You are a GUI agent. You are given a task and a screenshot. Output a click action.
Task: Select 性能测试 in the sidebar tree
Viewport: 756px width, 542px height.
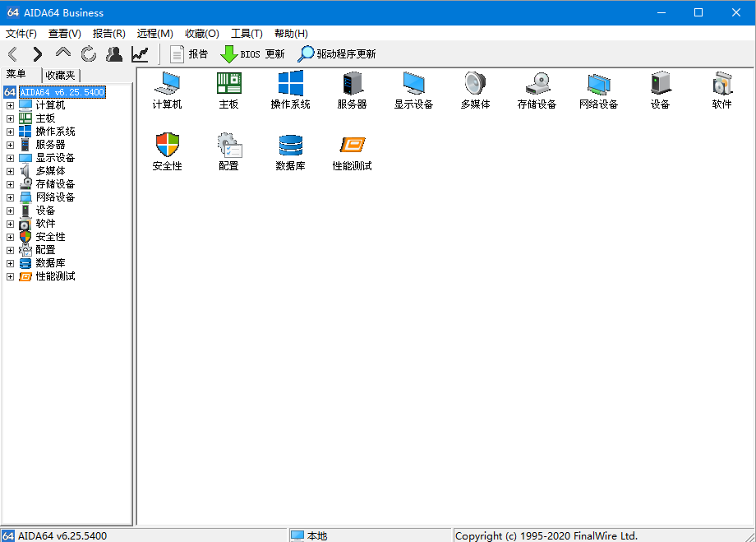click(55, 276)
